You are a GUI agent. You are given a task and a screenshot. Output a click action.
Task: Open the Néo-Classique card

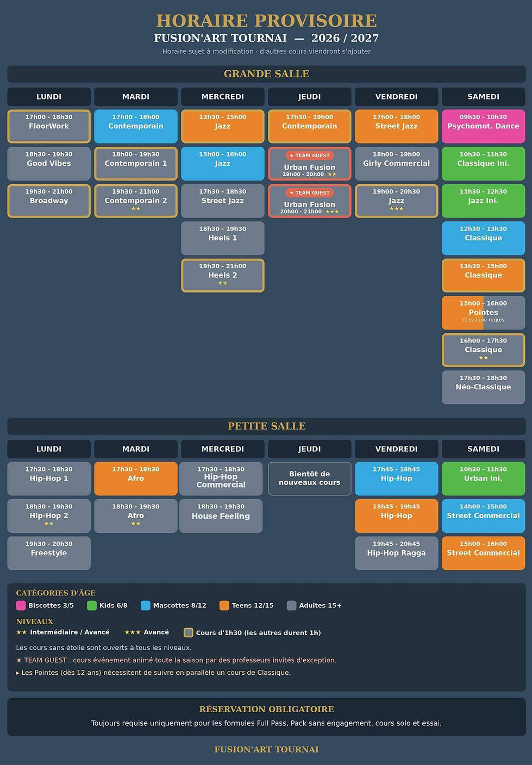click(484, 387)
